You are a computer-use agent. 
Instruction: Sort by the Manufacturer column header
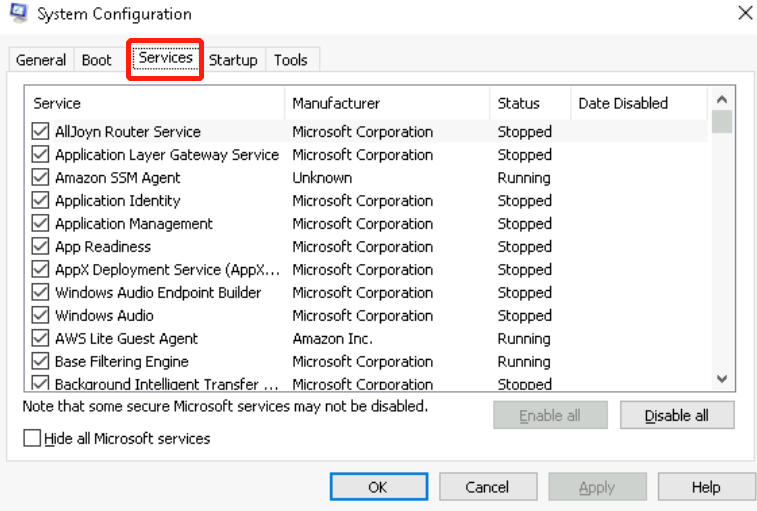[x=386, y=103]
